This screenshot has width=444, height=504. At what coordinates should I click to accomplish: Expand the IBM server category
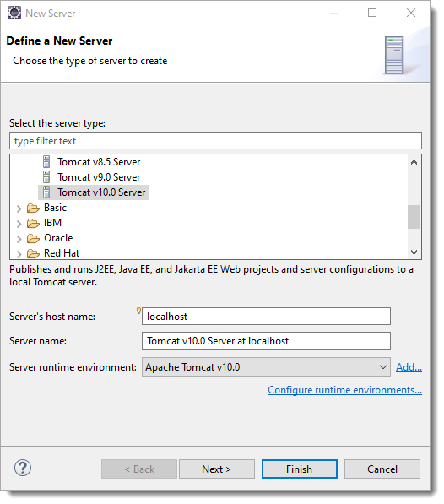click(x=19, y=224)
